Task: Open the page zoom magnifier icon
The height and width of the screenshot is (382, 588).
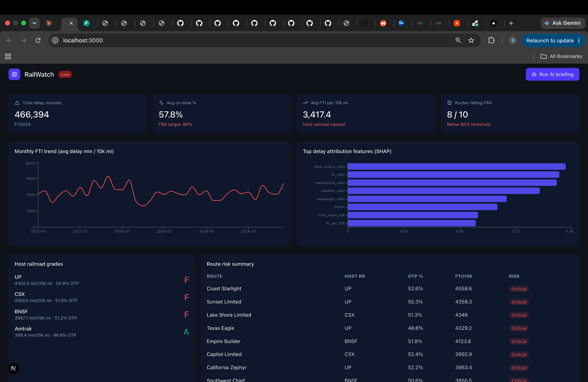Action: 458,40
